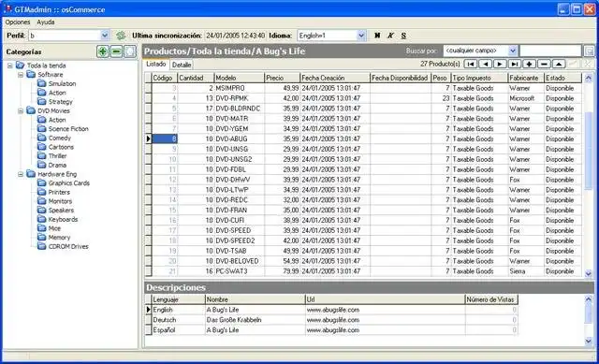Open the Ayuda menu
This screenshot has height=364, width=599.
tap(46, 22)
